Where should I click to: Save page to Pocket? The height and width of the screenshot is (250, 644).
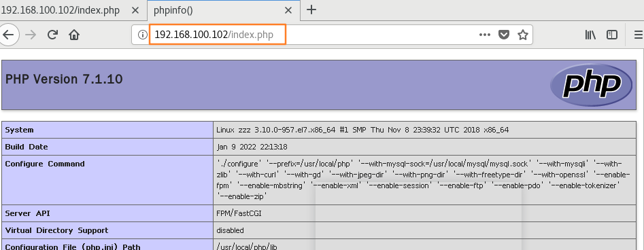pos(504,35)
